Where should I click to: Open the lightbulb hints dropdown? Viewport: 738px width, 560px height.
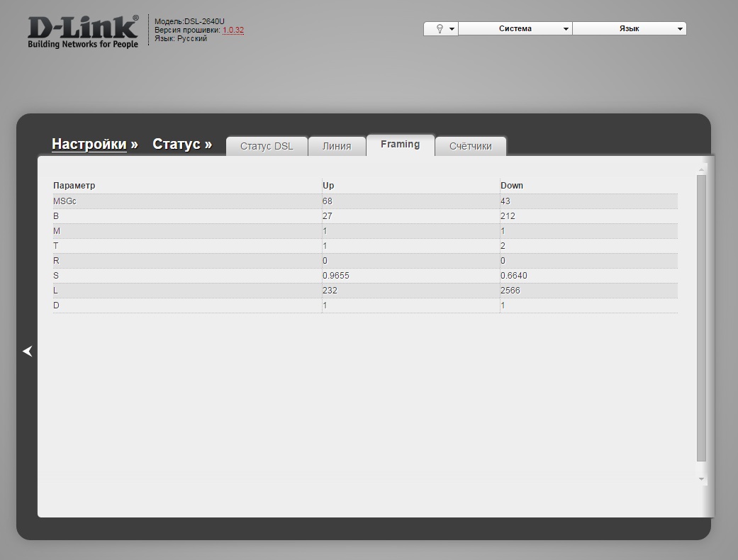click(441, 28)
